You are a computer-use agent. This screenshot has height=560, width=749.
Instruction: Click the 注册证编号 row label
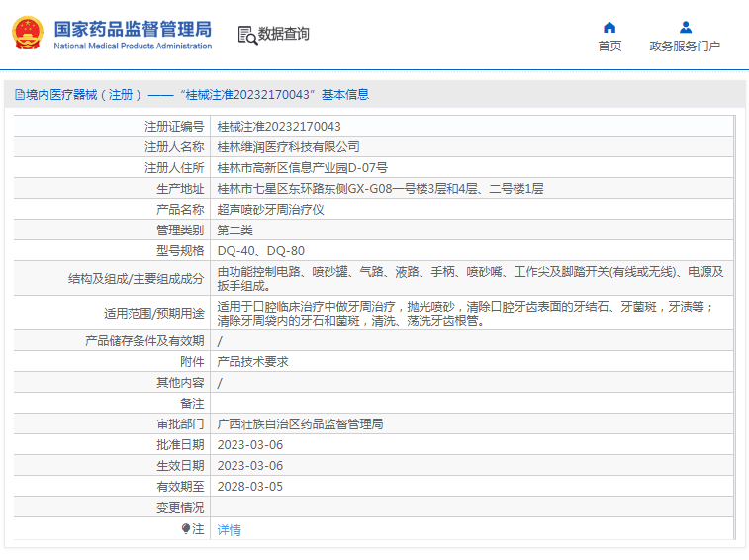(x=174, y=126)
